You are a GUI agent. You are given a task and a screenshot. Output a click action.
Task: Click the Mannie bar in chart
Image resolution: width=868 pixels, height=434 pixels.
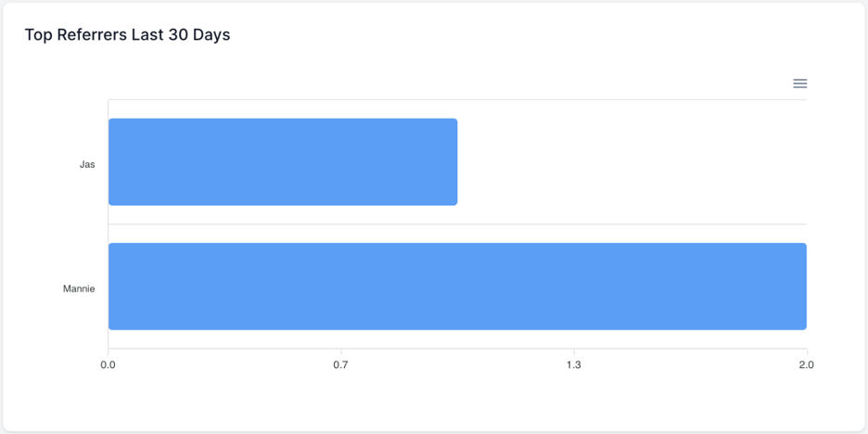coord(457,287)
